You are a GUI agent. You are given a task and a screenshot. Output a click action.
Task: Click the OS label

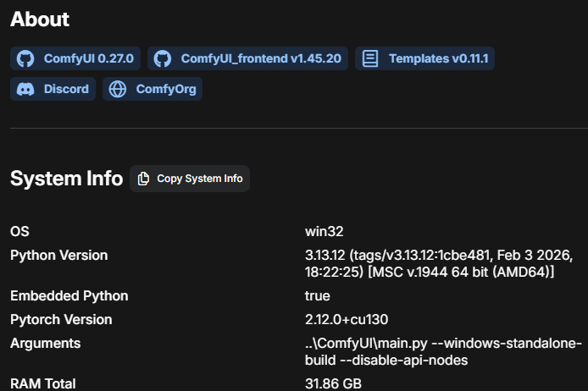point(19,231)
